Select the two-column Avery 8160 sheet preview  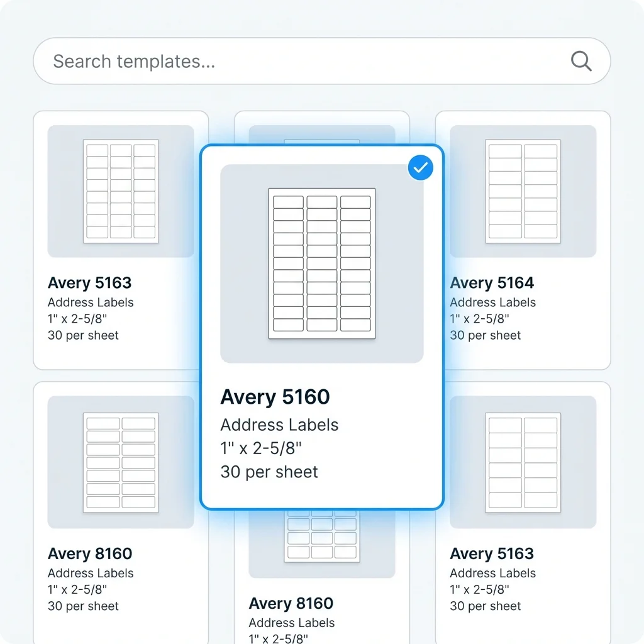(121, 462)
